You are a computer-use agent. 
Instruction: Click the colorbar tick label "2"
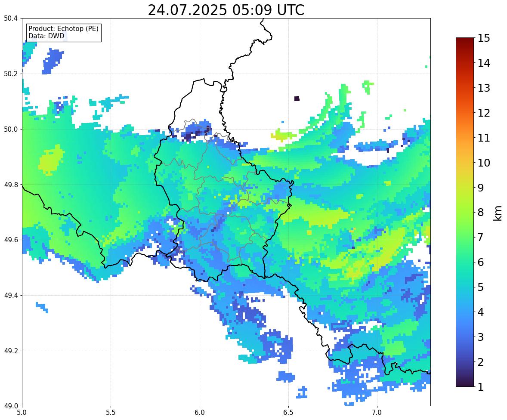(481, 362)
